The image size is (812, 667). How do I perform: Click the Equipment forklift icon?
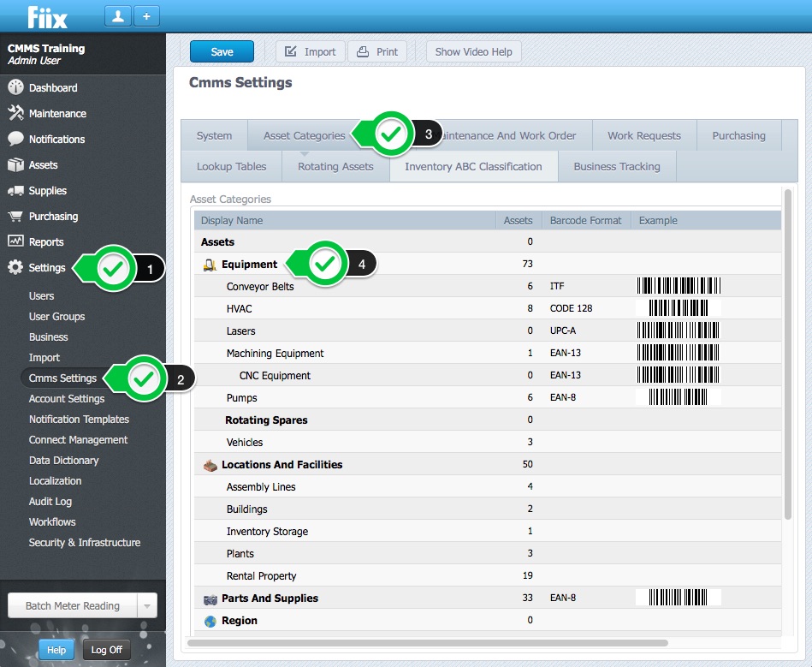point(210,265)
